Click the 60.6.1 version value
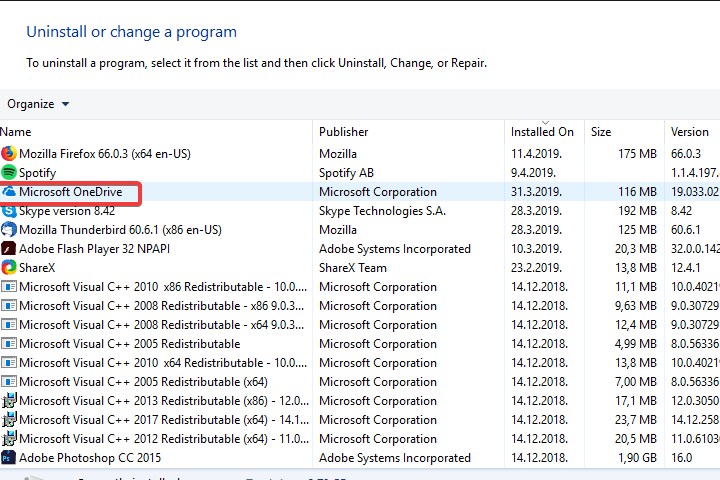 click(686, 230)
